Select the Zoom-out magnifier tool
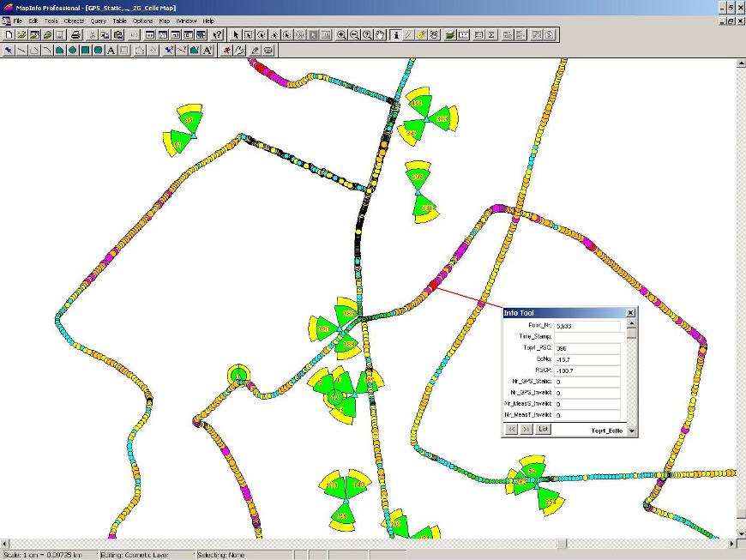 point(354,35)
